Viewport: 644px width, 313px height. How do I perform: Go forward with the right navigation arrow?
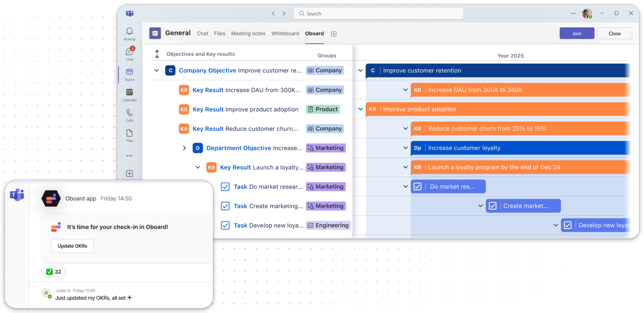(x=284, y=14)
